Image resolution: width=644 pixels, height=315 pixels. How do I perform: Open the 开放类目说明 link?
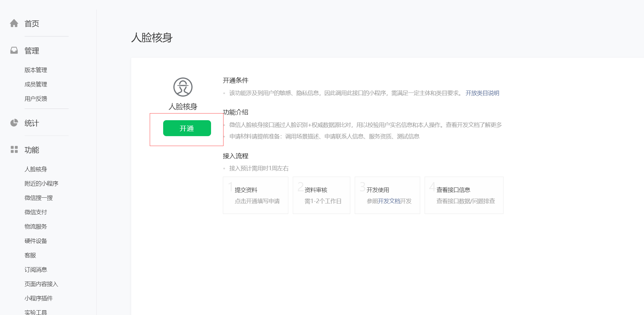pyautogui.click(x=482, y=93)
